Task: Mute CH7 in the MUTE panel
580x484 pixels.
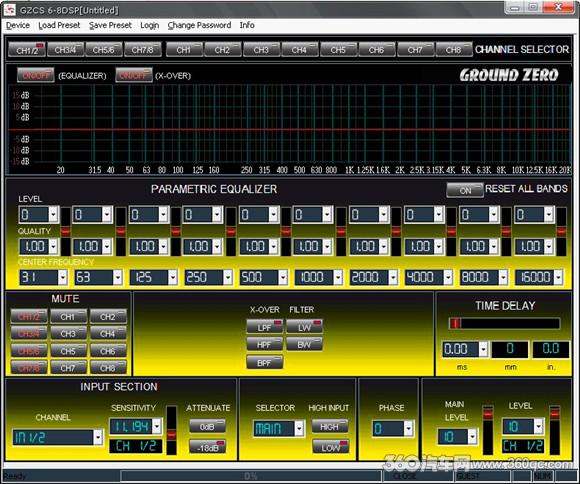Action: (68, 367)
